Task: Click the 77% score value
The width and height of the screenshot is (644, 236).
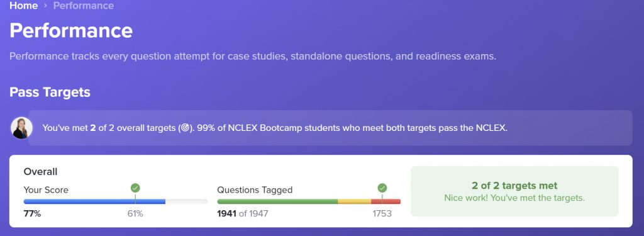Action: click(x=32, y=214)
